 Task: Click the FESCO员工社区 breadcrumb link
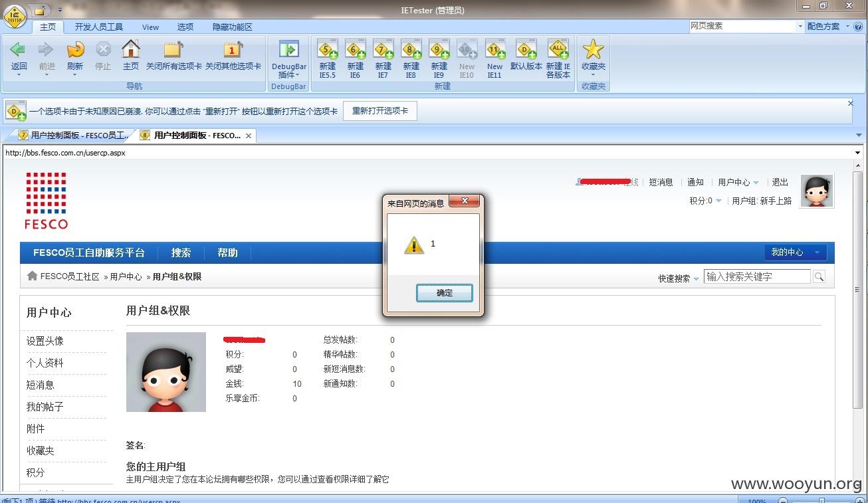pyautogui.click(x=70, y=276)
